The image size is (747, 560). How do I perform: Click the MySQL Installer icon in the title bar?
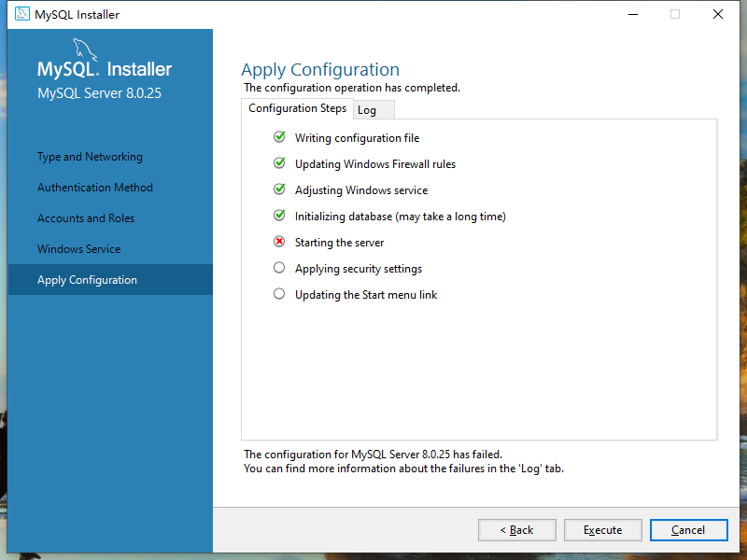[x=21, y=14]
